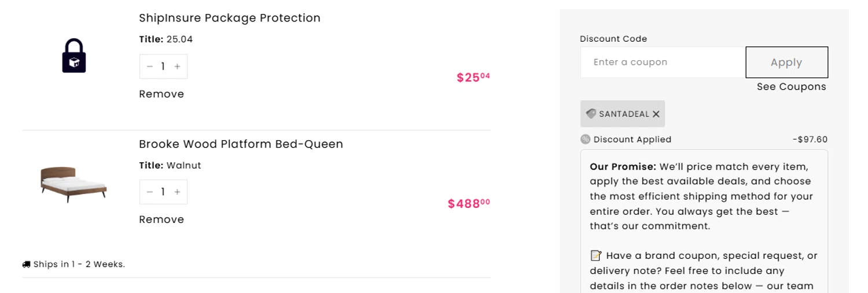This screenshot has width=868, height=293.
Task: Click the Brooke Wood bed quantity value
Action: [163, 192]
